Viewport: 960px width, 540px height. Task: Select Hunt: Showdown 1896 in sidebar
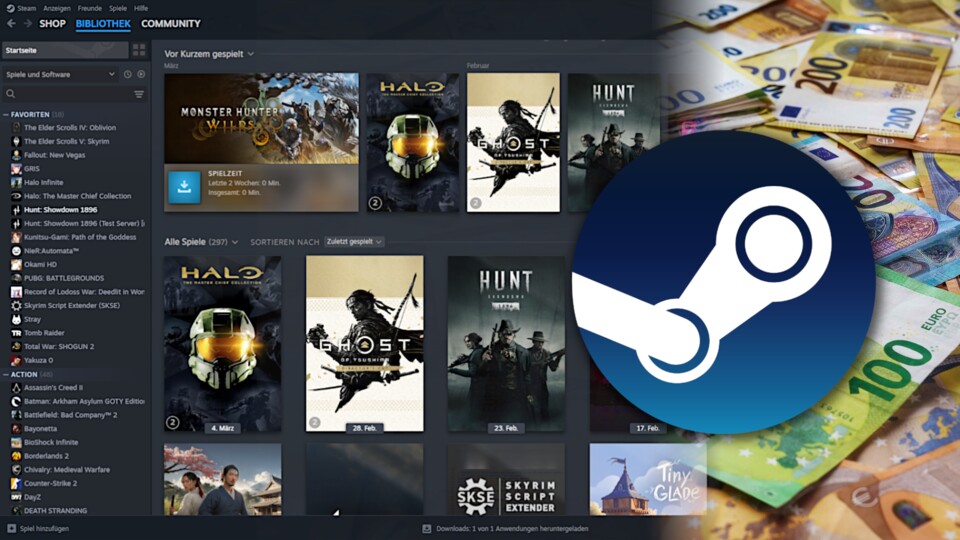61,209
